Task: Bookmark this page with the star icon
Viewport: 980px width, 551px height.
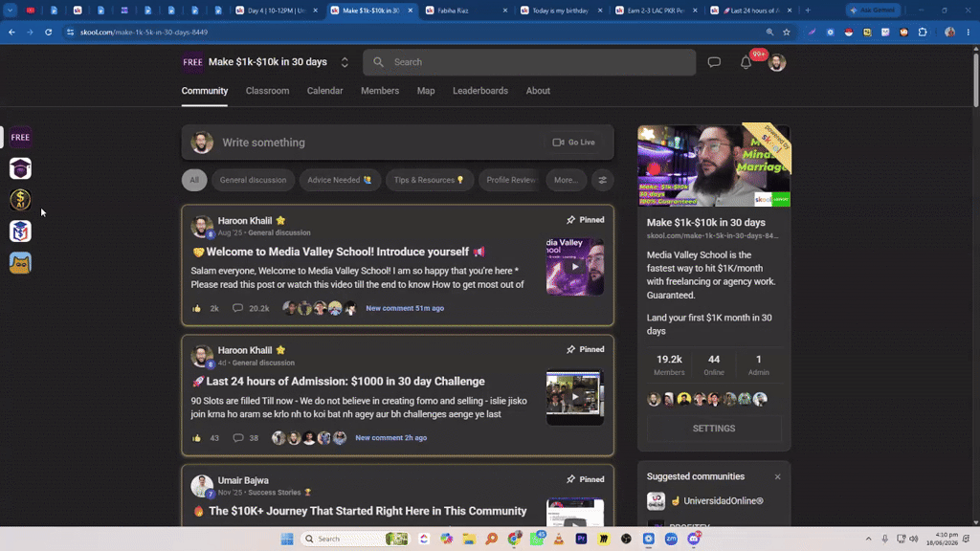Action: point(787,32)
